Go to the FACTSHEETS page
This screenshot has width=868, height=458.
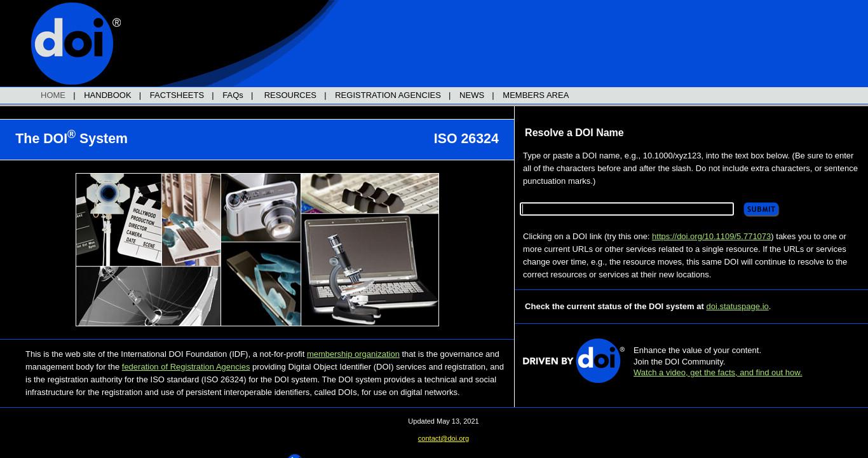[x=177, y=95]
